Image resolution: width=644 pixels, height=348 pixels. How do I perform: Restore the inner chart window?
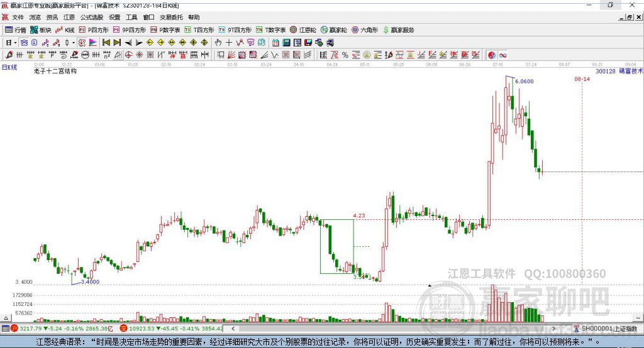630,17
